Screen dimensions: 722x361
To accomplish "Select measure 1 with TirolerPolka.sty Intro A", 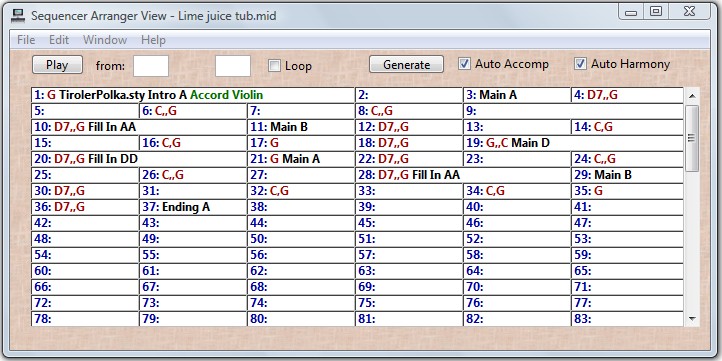I will (193, 95).
